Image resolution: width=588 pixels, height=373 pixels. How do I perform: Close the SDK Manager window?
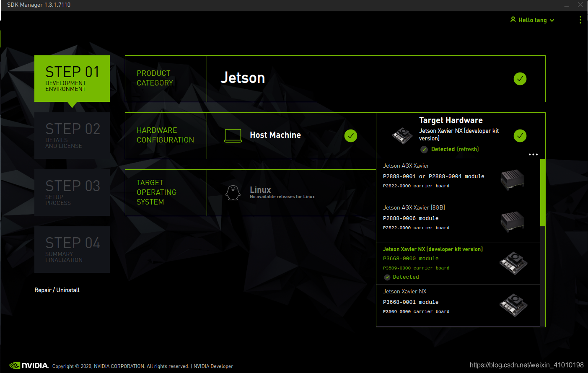point(580,5)
